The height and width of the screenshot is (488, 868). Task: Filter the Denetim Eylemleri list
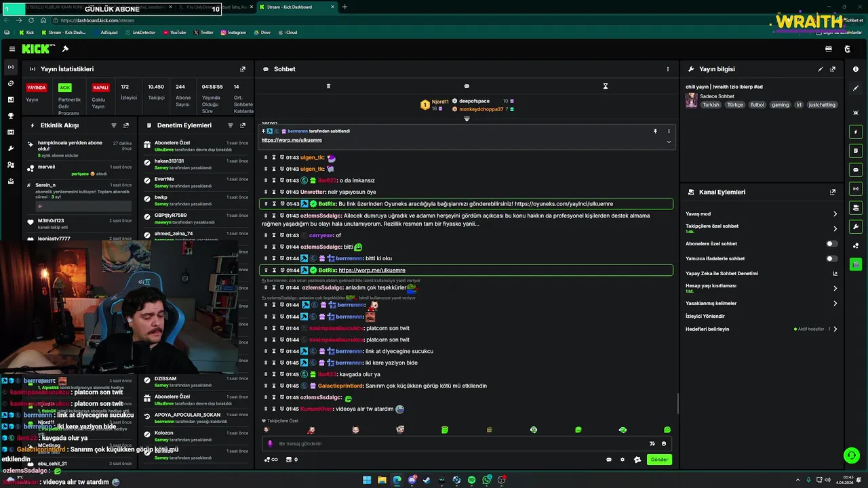tap(231, 125)
